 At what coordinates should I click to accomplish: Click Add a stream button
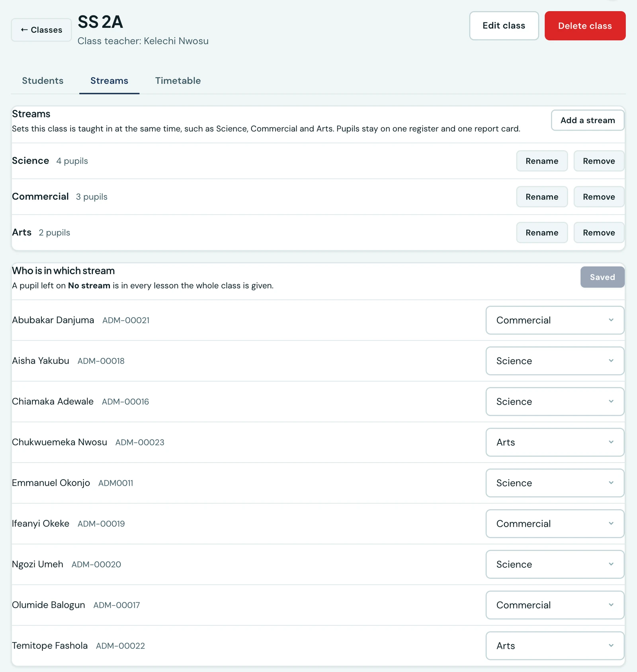(x=588, y=120)
